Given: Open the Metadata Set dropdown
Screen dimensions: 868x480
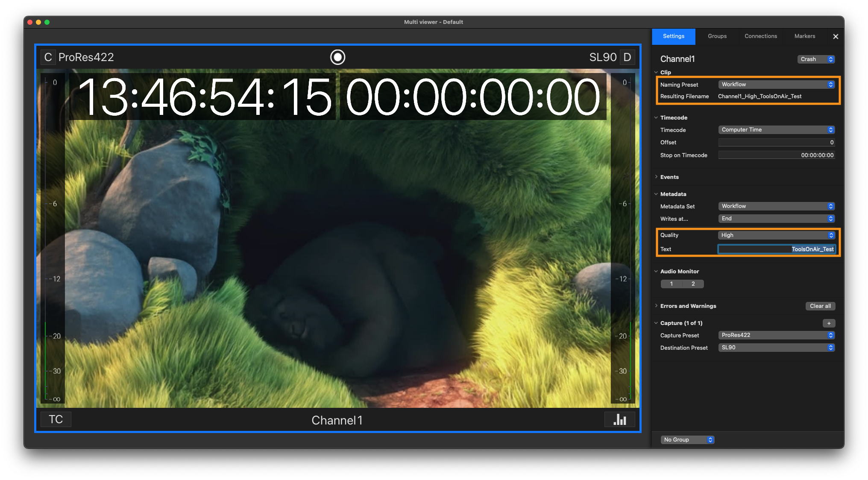Looking at the screenshot, I should coord(776,206).
